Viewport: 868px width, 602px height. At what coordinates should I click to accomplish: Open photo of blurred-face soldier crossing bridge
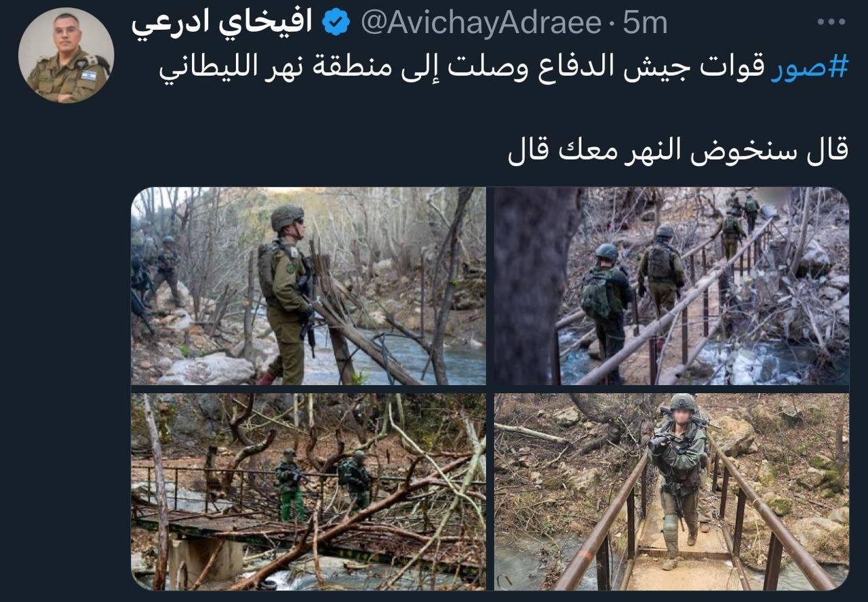[671, 491]
